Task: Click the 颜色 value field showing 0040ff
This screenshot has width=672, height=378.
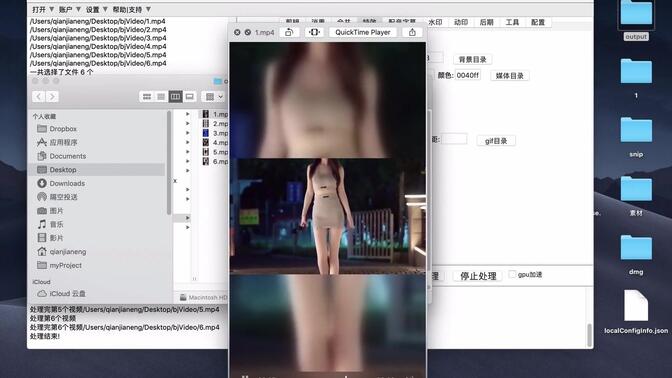Action: (x=468, y=75)
